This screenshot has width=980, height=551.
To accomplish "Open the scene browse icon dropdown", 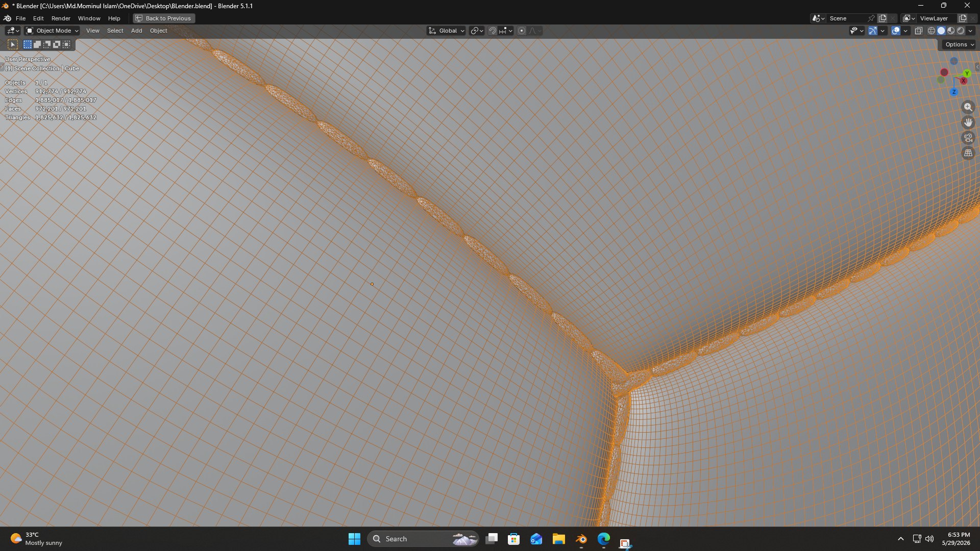I will (818, 18).
